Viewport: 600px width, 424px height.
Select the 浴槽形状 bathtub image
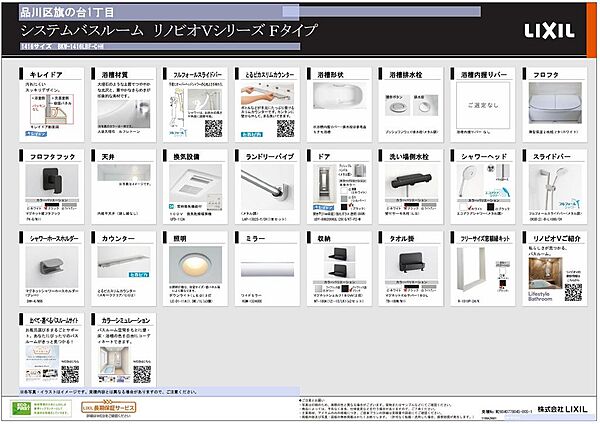coord(339,96)
